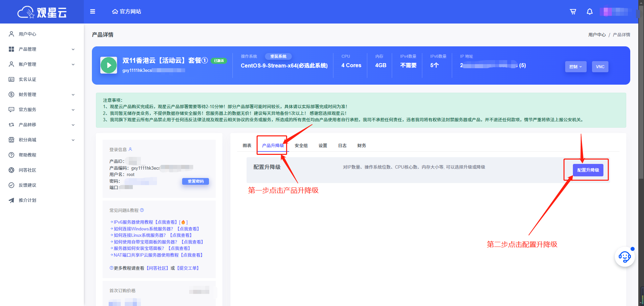Viewport: 644px width, 306px height.
Task: Switch to the 产品升降级 tab
Action: coord(273,145)
